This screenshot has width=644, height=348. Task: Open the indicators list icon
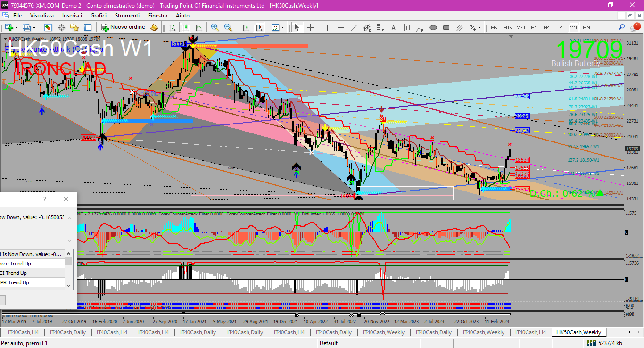click(275, 27)
